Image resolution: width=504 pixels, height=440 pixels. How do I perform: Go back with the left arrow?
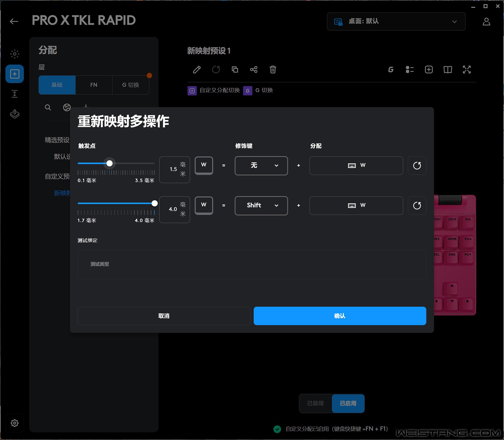[x=14, y=21]
